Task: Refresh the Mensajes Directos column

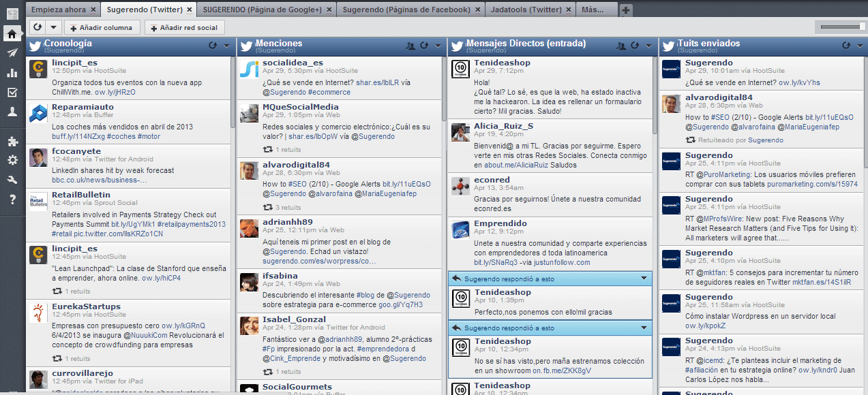Action: click(635, 46)
